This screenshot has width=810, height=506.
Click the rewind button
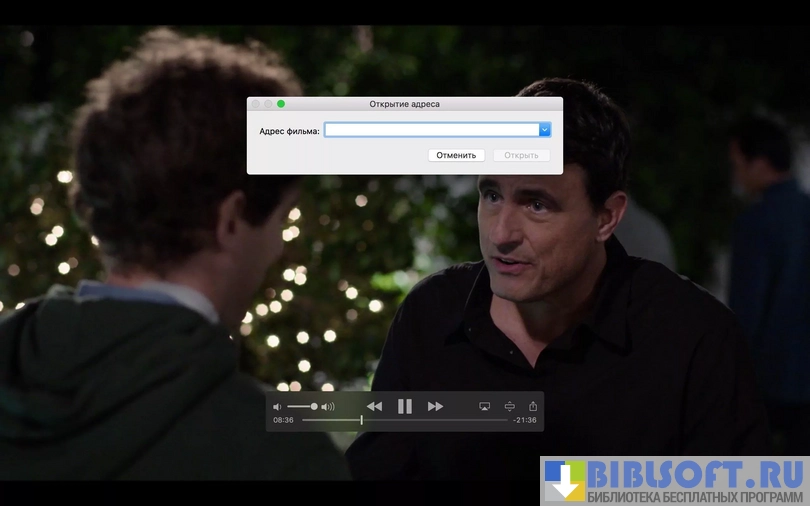[374, 406]
